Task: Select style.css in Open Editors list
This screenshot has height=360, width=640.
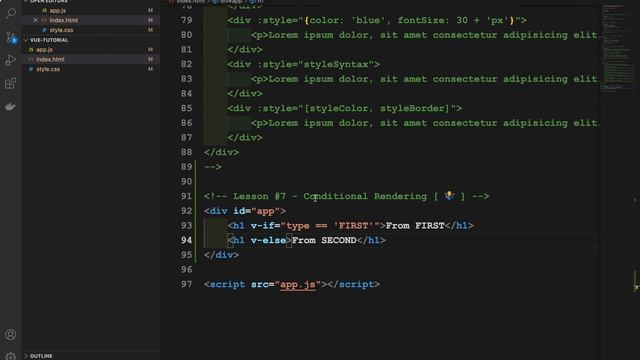Action: point(61,30)
